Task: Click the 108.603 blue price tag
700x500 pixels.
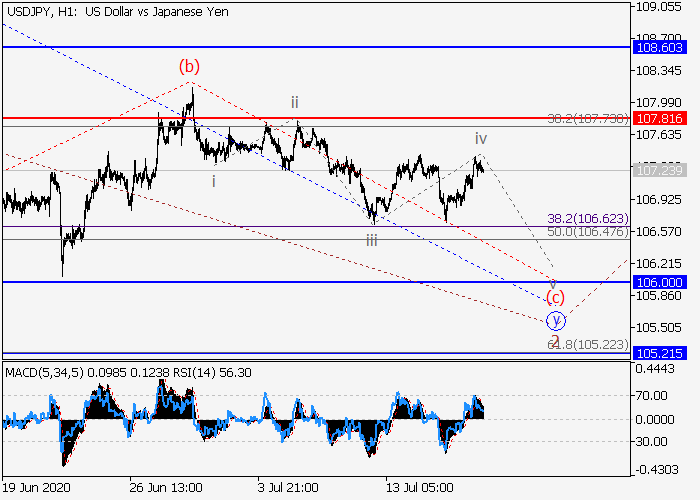Action: 658,47
